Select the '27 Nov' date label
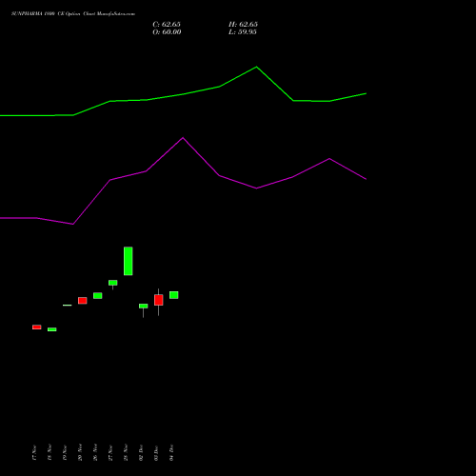Screen dimensions: 476x476 pos(110,453)
